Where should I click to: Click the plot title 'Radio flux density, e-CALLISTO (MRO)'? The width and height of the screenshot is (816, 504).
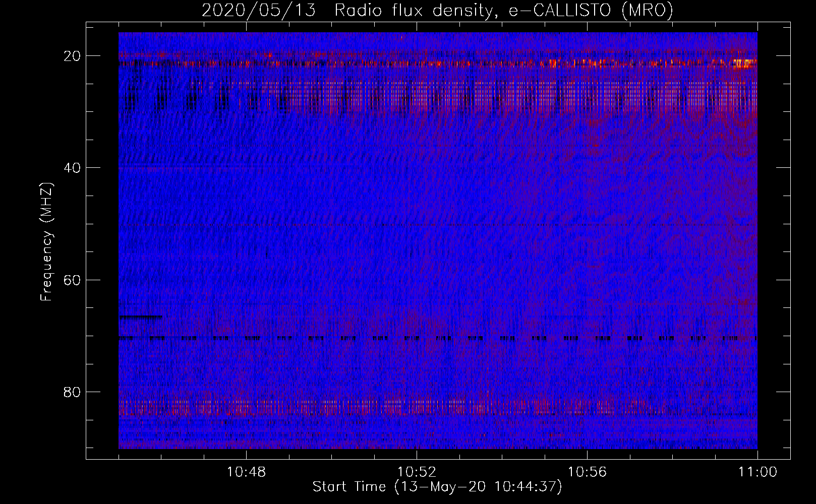pyautogui.click(x=504, y=10)
